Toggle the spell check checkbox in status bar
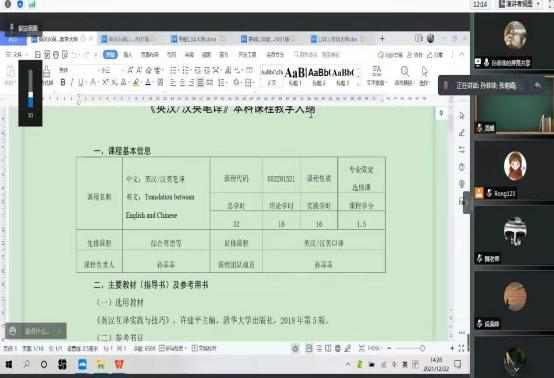 tap(161, 348)
